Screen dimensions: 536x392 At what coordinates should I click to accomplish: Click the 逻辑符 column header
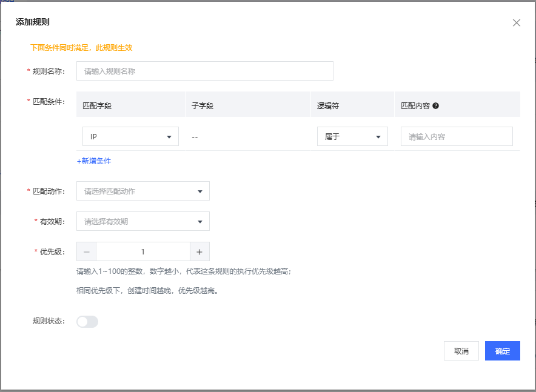[x=328, y=105]
